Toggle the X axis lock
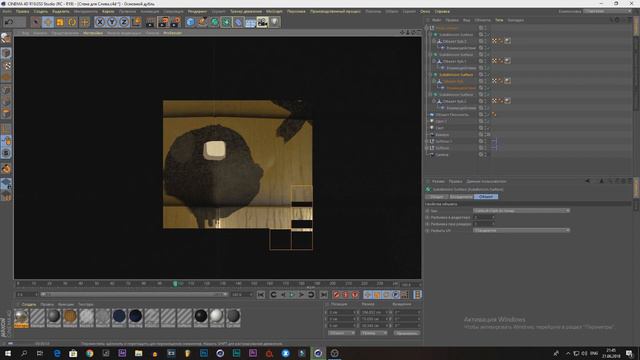 coord(100,22)
